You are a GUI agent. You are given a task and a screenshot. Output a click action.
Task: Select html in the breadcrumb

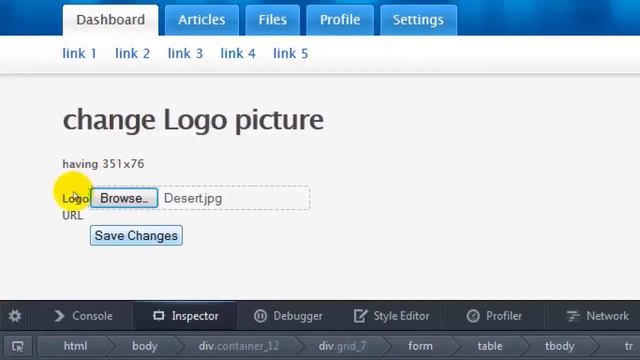76,346
